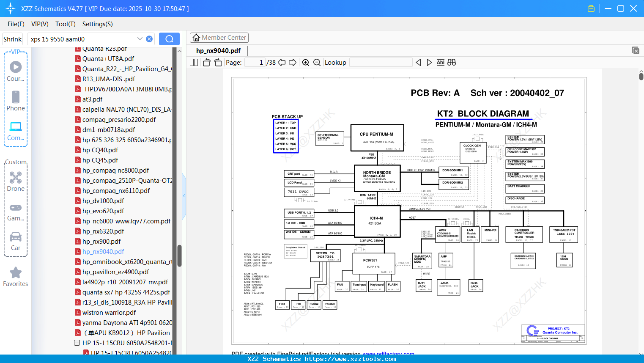Toggle the Abi whole-word match icon
The image size is (644, 363).
click(x=440, y=62)
